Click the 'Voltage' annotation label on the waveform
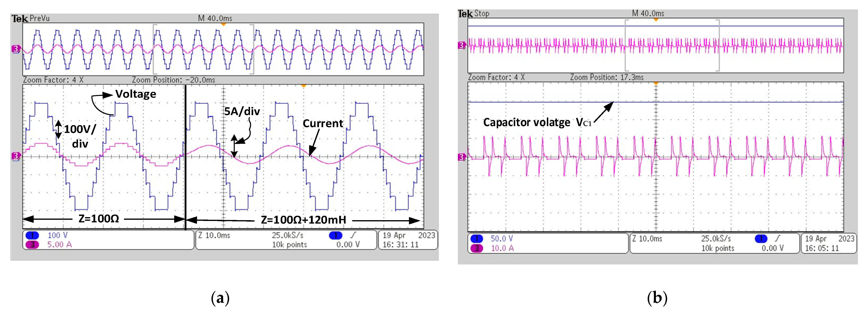The width and height of the screenshot is (868, 314). pos(136,94)
